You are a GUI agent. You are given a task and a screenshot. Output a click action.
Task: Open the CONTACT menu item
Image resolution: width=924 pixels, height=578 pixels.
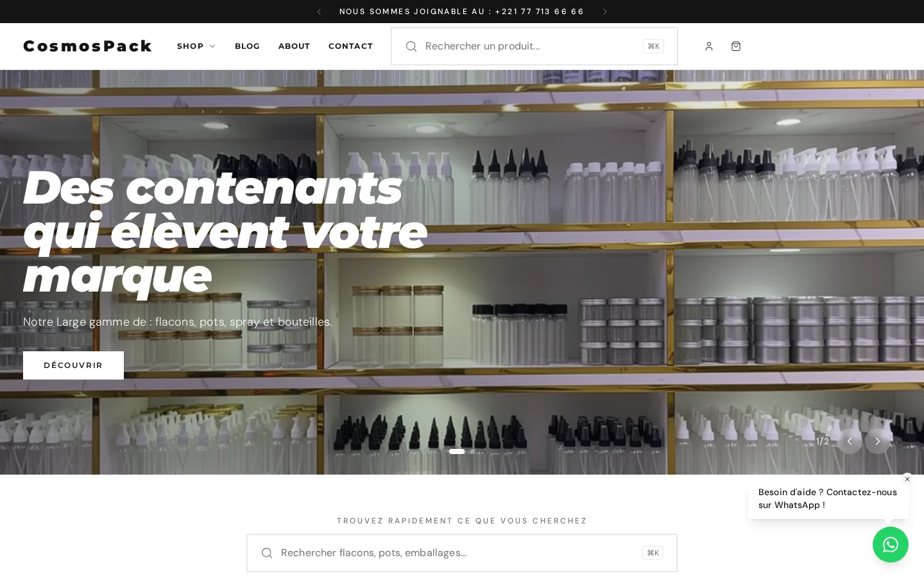point(350,46)
